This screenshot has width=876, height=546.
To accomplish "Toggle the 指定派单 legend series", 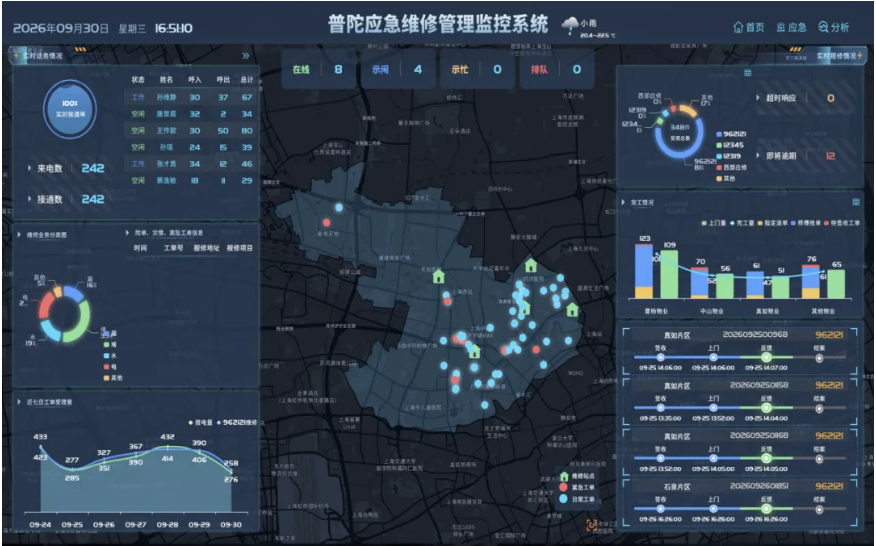I will 772,223.
